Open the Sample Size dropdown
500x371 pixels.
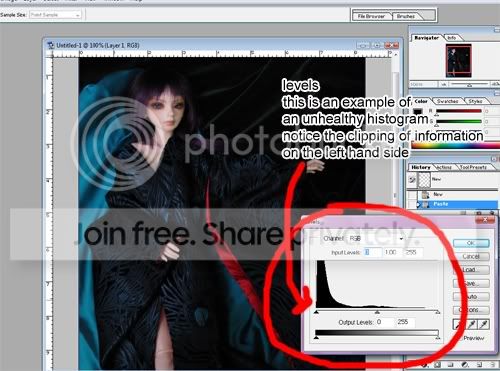click(x=55, y=15)
